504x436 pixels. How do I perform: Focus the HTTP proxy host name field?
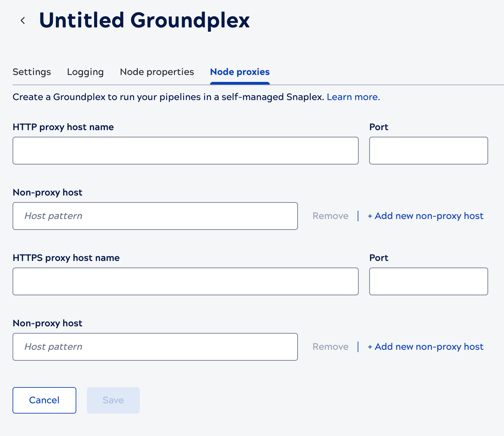click(x=186, y=151)
